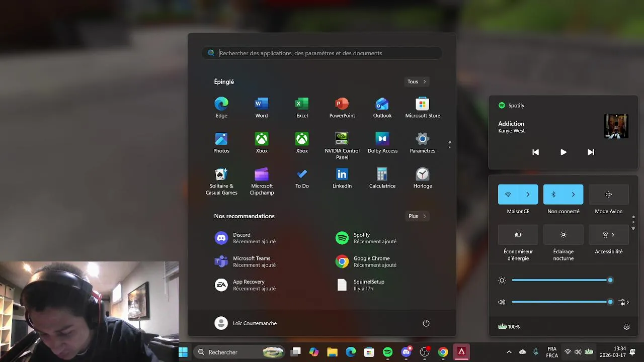Click the Windows Start button
The width and height of the screenshot is (644, 362).
(183, 352)
